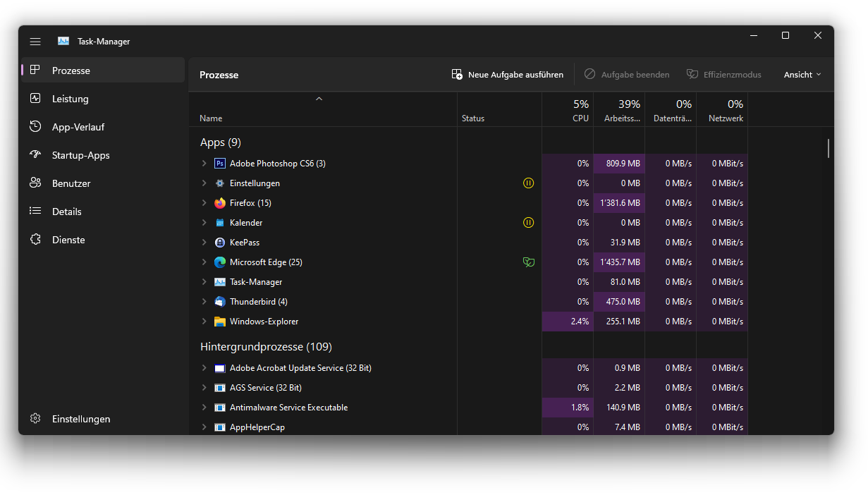Screen dimensions: 868x495
Task: Expand the Adobe Photoshop CS6 process group
Action: pyautogui.click(x=204, y=164)
